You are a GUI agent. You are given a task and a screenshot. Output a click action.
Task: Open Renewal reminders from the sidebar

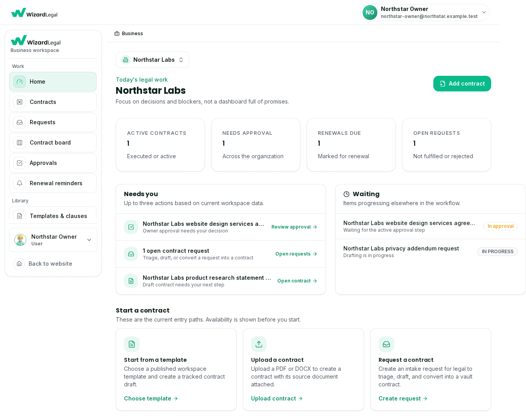[x=53, y=183]
